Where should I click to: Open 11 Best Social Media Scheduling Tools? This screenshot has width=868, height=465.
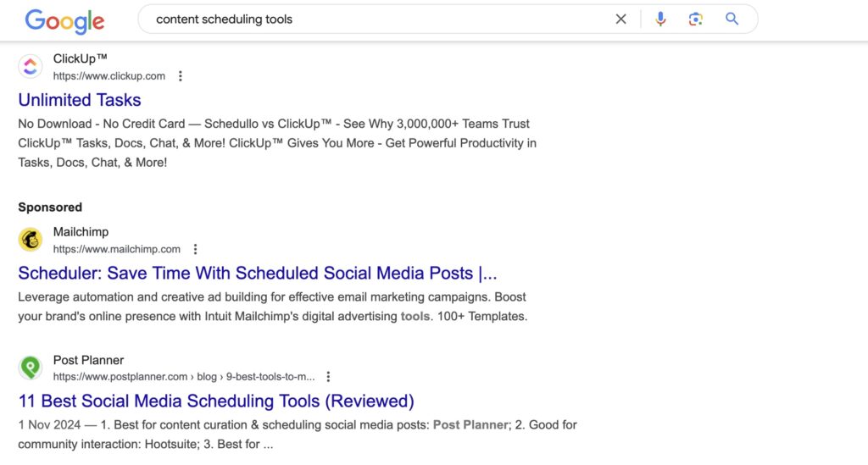point(216,401)
